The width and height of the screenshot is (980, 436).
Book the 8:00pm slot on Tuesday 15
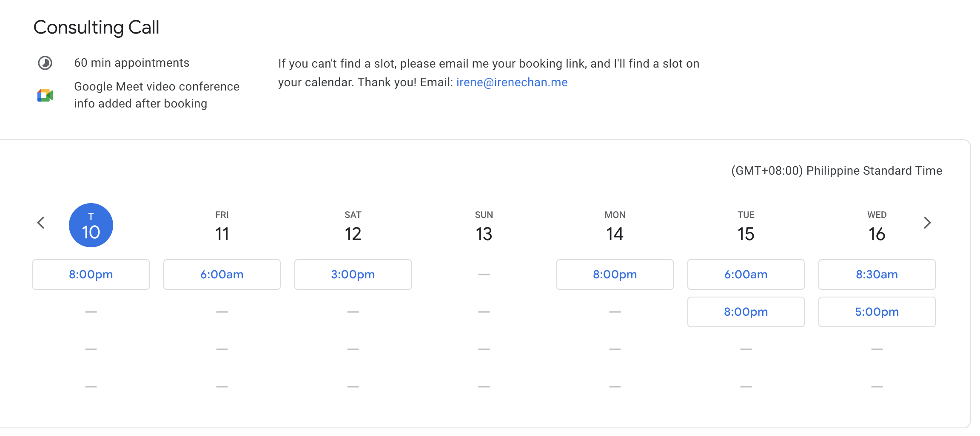pos(746,312)
